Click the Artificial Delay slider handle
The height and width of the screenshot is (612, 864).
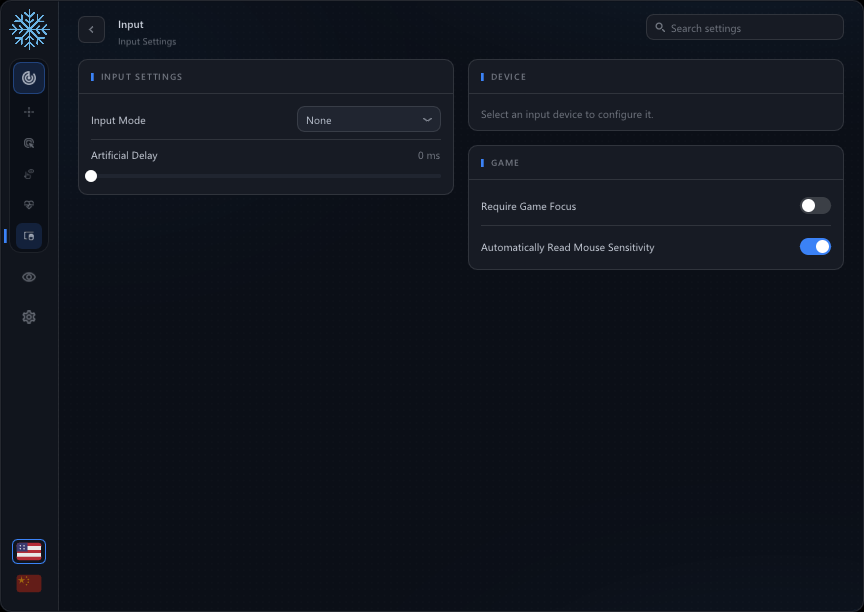91,176
